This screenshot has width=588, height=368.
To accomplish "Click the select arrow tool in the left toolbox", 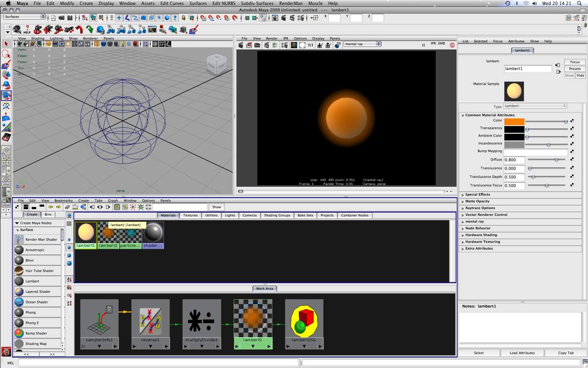I will [x=6, y=44].
